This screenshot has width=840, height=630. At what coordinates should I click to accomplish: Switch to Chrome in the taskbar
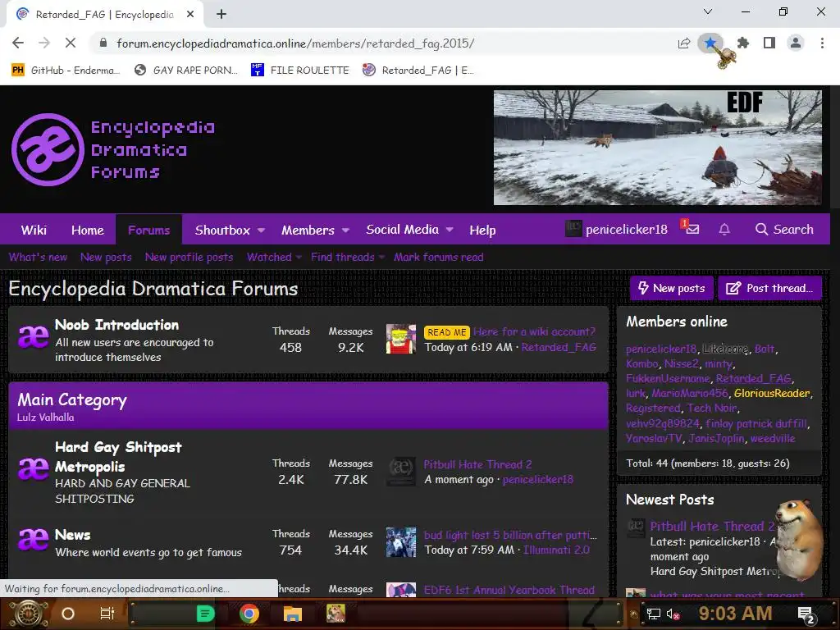coord(249,614)
